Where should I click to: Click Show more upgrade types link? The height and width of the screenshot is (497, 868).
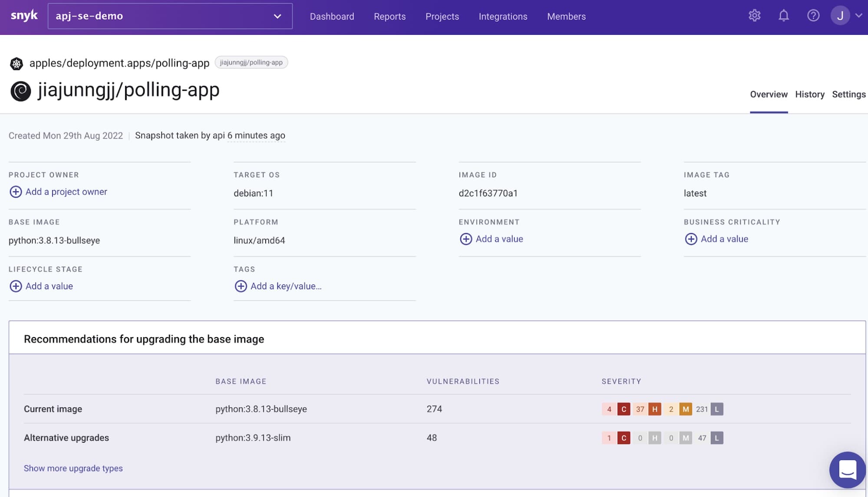73,467
